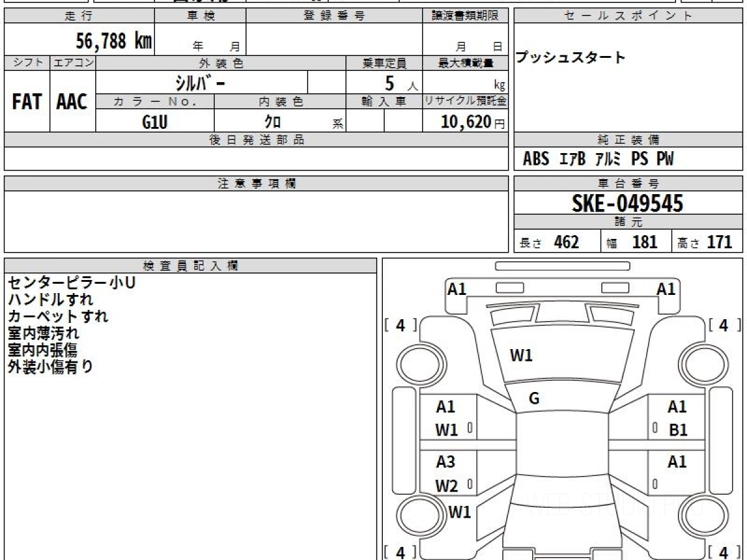Click the カラーNo. header
Image resolution: width=747 pixels, height=560 pixels.
click(x=155, y=102)
